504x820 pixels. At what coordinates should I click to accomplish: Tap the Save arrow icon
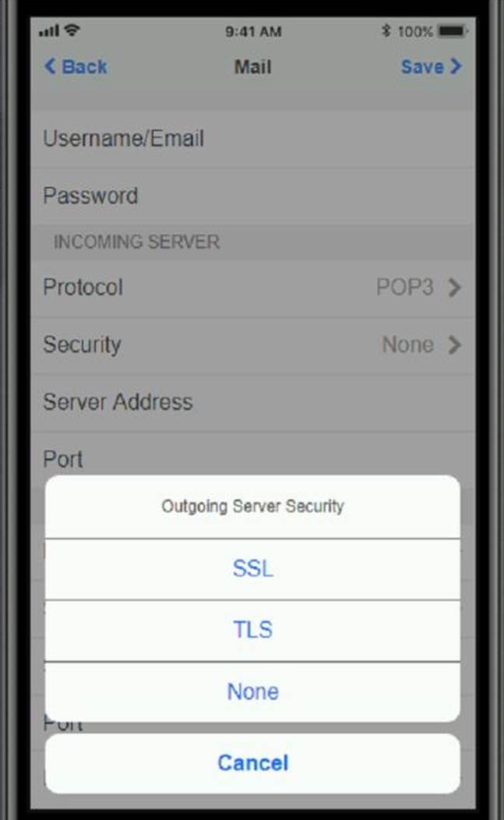coord(456,66)
